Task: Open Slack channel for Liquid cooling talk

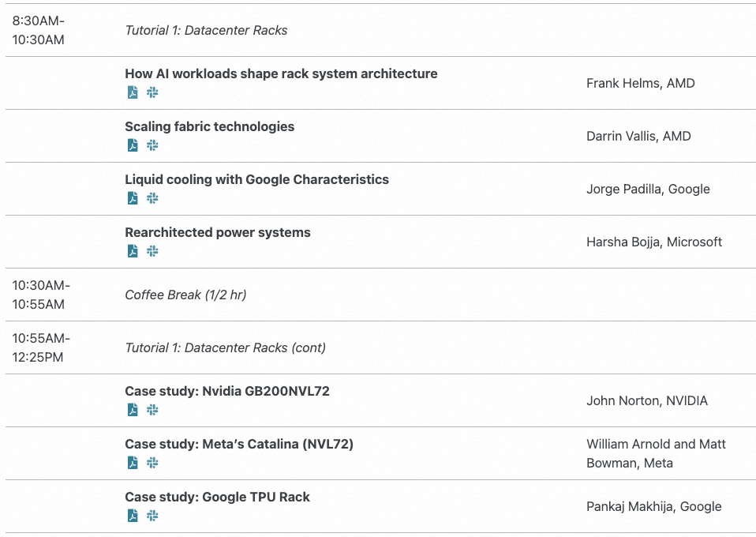Action: 152,198
